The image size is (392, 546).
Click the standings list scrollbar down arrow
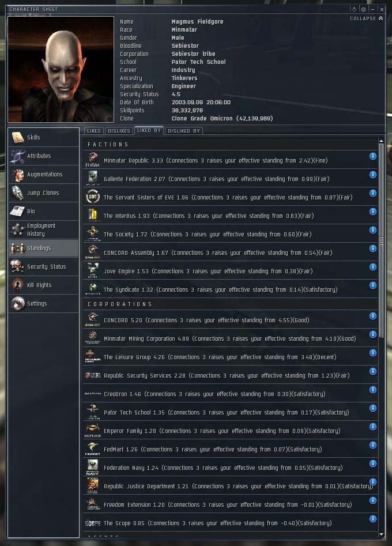click(x=381, y=534)
